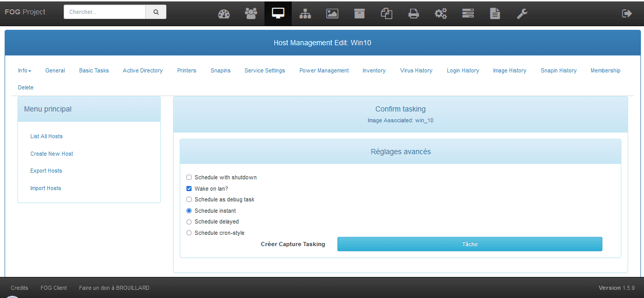Open the Reports document icon
This screenshot has width=644, height=298.
point(495,14)
